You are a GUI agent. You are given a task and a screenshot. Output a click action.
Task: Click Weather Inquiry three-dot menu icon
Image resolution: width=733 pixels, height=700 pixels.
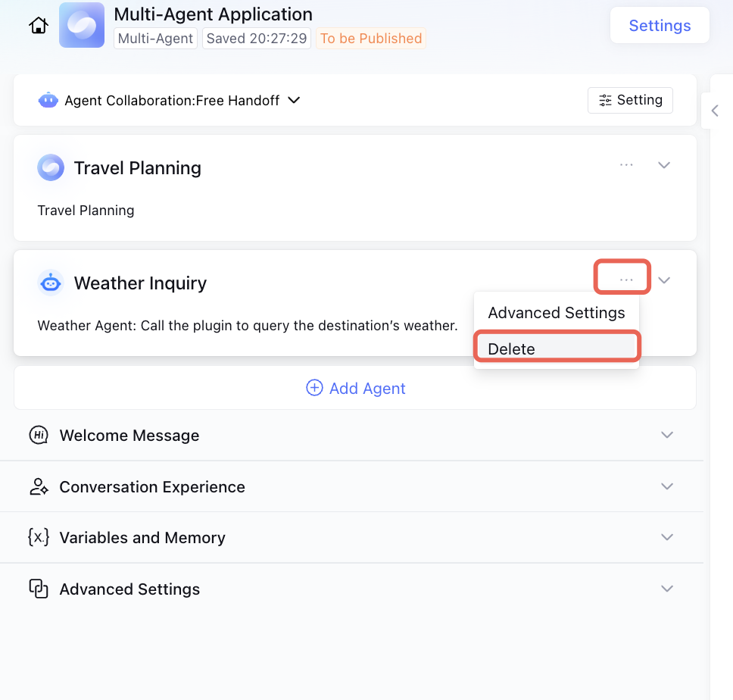[x=626, y=280]
